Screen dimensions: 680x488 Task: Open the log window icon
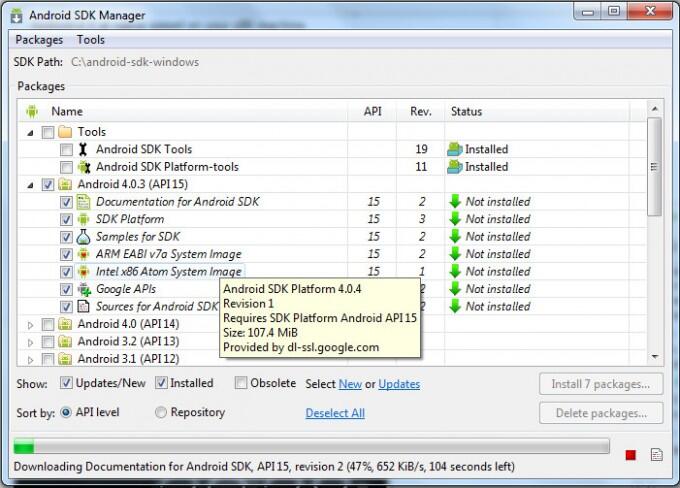click(x=657, y=455)
